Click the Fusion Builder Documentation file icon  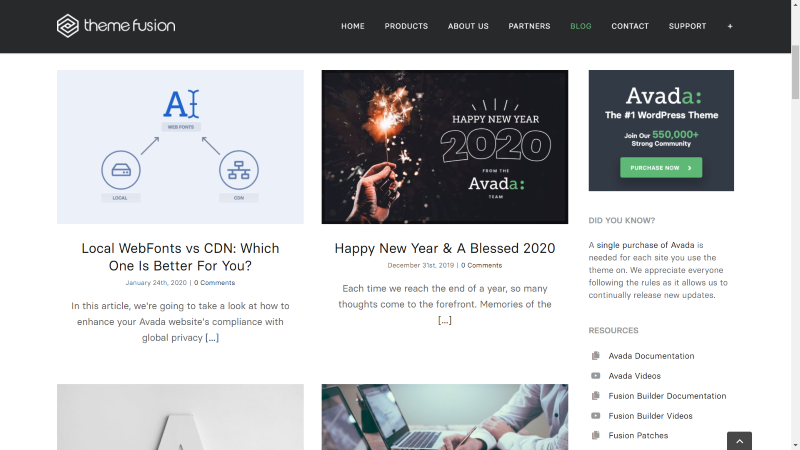[595, 395]
